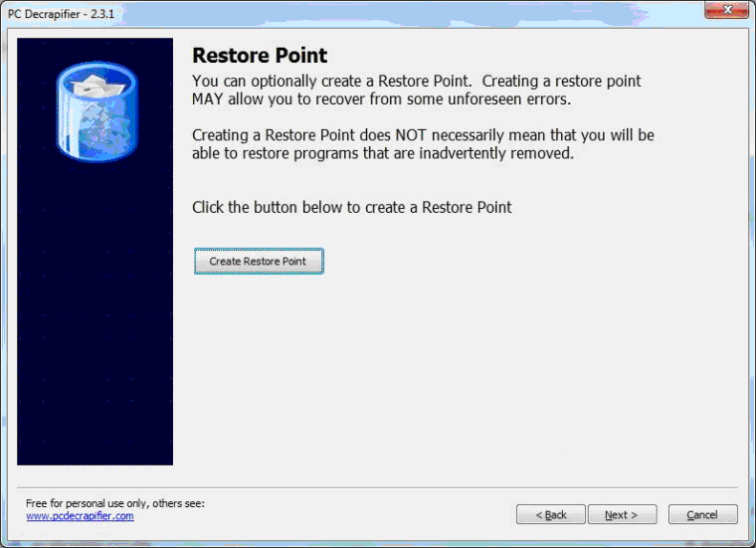The image size is (756, 548).
Task: Go back to the previous step
Action: coord(551,514)
